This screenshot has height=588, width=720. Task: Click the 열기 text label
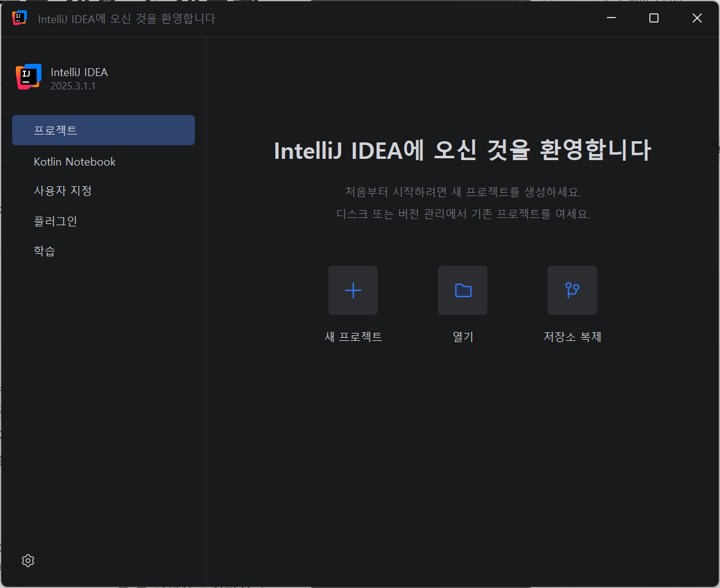click(463, 337)
